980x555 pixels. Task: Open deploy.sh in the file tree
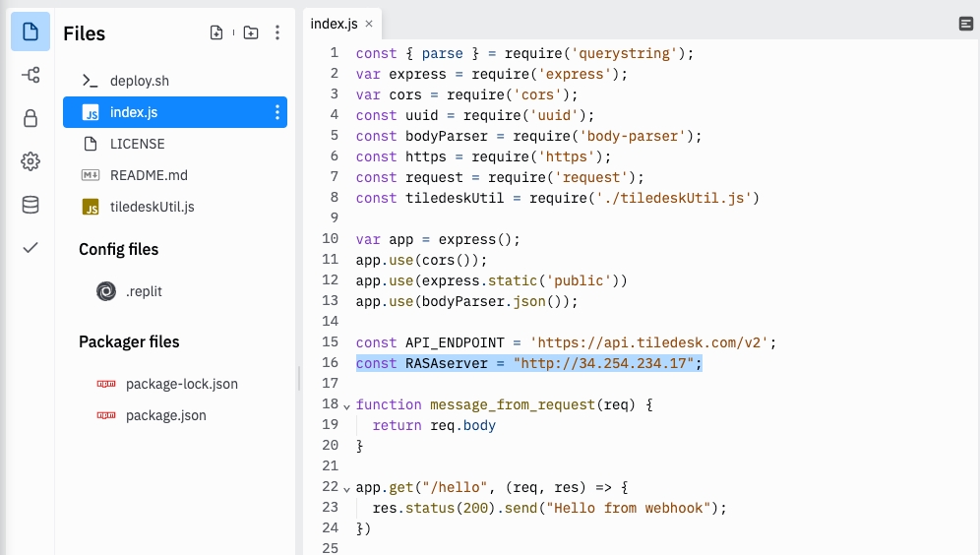point(140,81)
